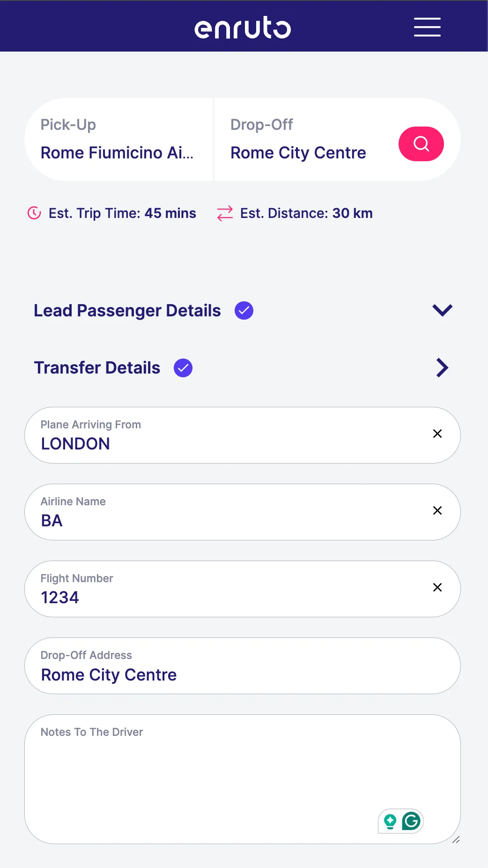Screen dimensions: 488x868
Task: Click the green lightbulb suggestion icon
Action: tap(390, 821)
